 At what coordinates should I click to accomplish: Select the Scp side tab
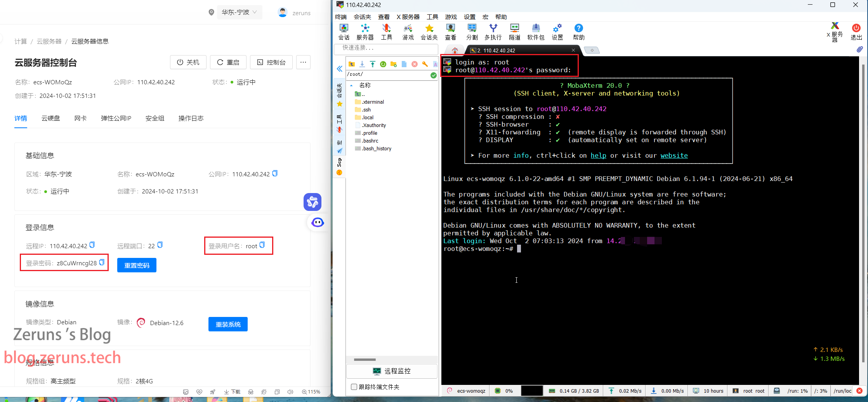click(x=339, y=166)
